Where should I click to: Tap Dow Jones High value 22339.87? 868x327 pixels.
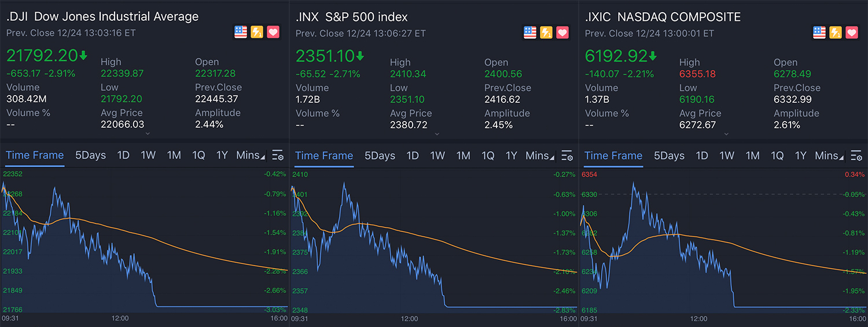[x=122, y=74]
